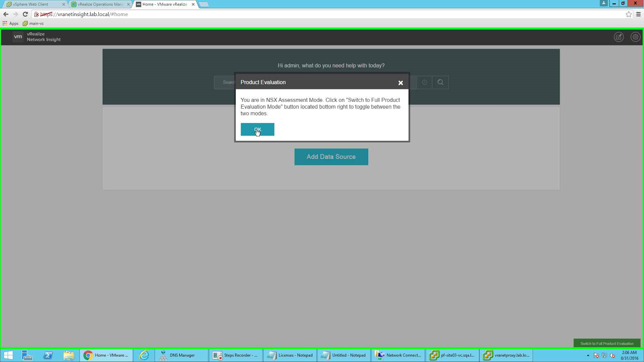Open a new browser tab
The height and width of the screenshot is (362, 644).
click(204, 4)
